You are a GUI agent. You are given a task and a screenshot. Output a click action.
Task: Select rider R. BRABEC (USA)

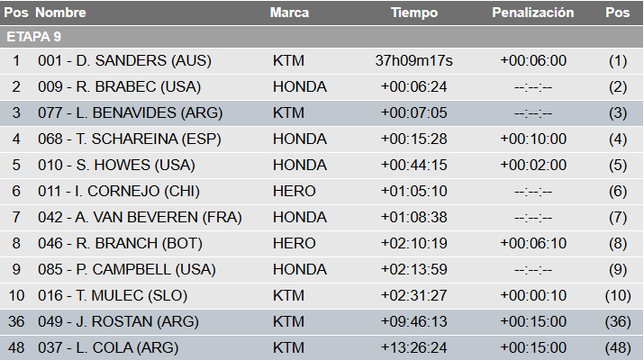119,87
